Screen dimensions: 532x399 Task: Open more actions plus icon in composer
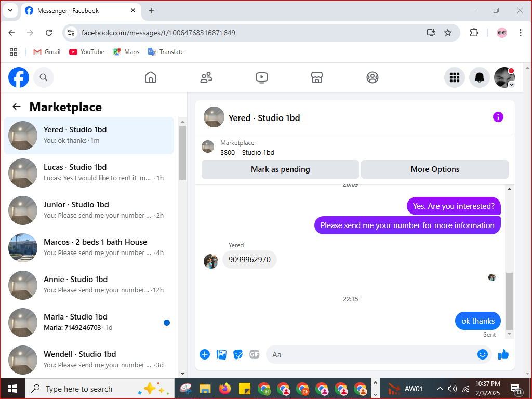tap(205, 354)
